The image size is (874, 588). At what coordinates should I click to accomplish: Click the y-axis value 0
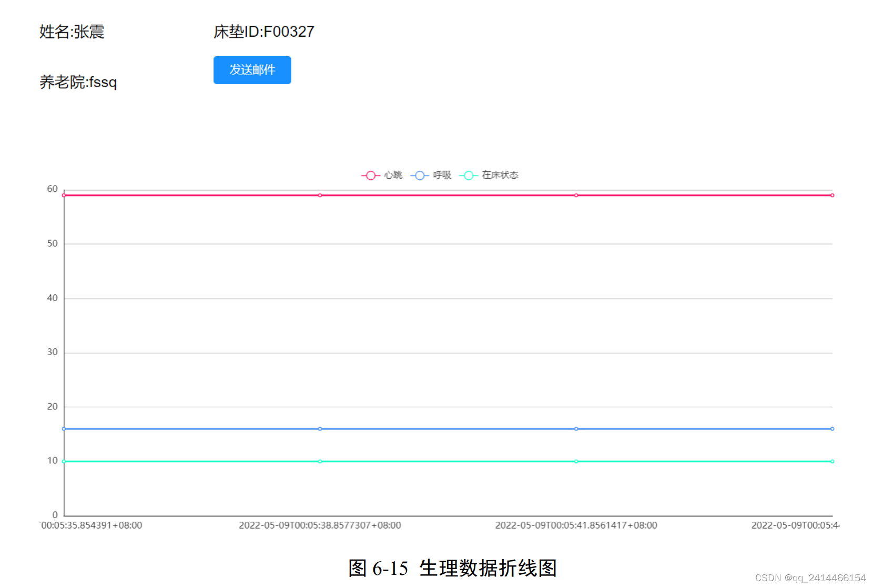coord(55,514)
